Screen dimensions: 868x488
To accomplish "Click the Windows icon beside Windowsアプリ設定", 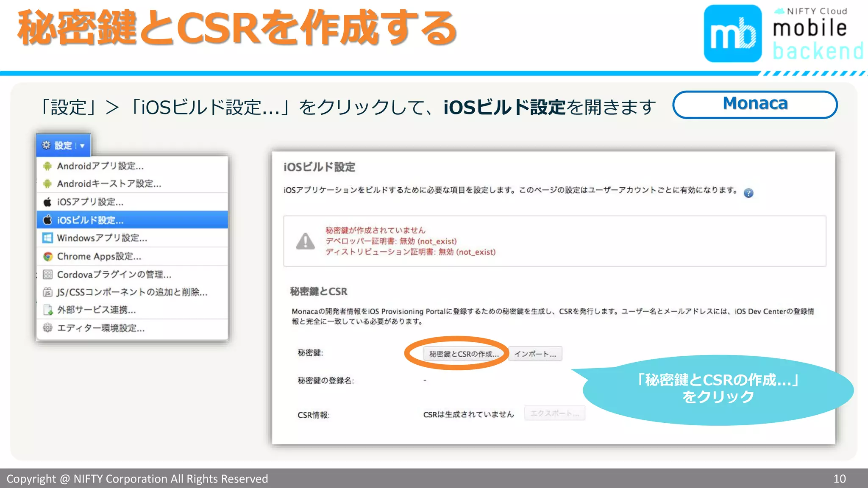I will [47, 238].
